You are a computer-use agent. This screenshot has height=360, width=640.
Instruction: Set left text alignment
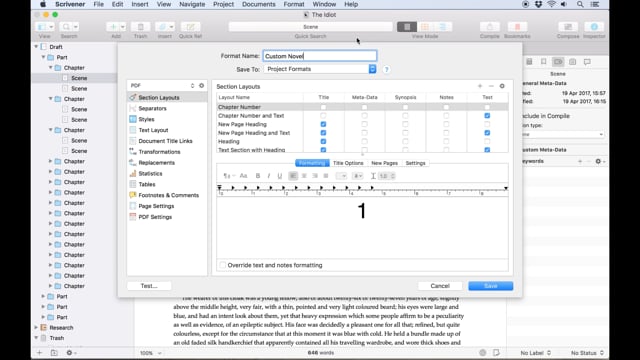293,176
